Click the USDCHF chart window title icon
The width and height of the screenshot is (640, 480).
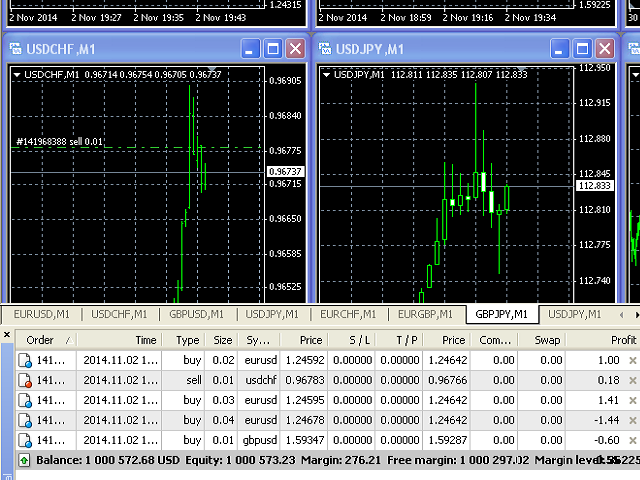click(x=14, y=49)
